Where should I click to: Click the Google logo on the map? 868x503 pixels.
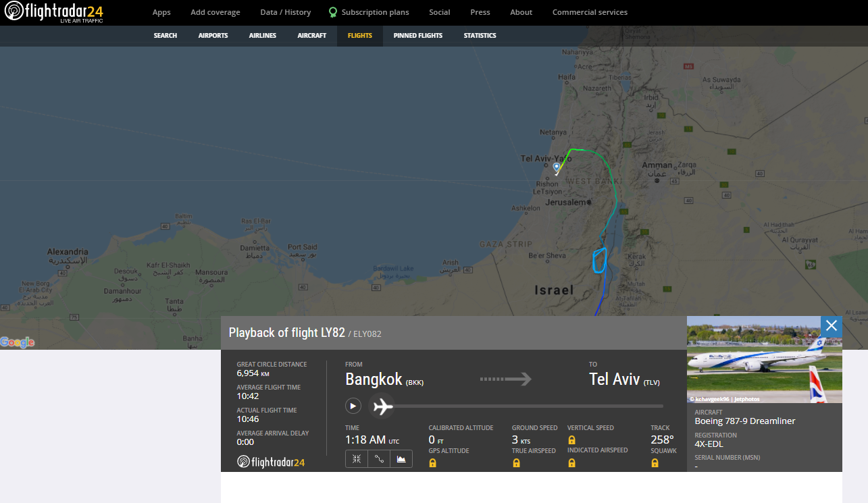click(x=18, y=342)
